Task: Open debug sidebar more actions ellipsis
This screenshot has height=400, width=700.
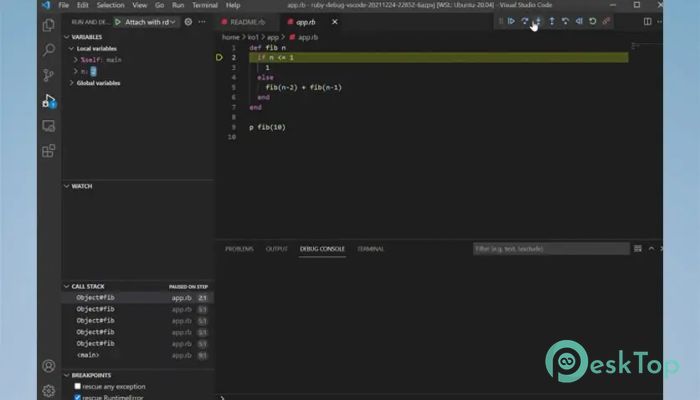Action: [x=202, y=22]
